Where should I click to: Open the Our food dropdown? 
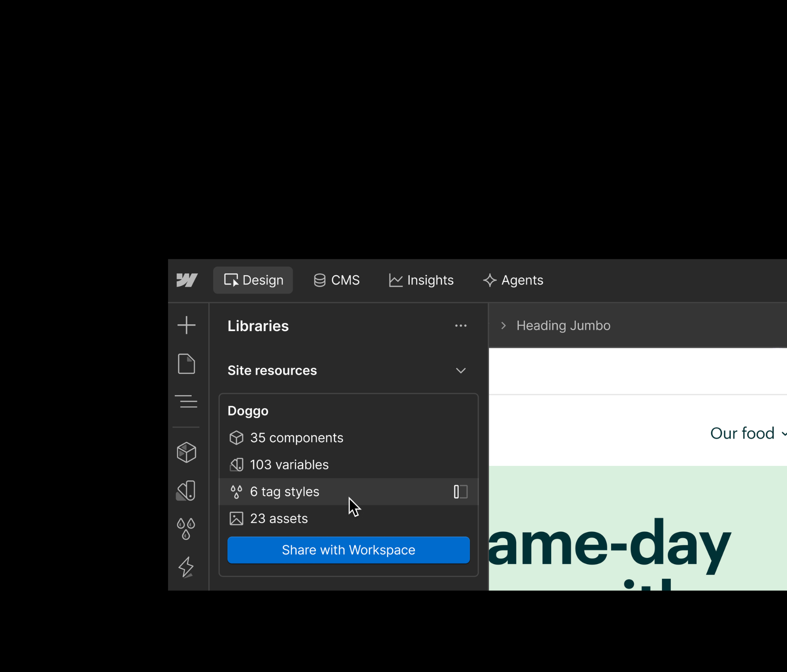[x=748, y=433]
